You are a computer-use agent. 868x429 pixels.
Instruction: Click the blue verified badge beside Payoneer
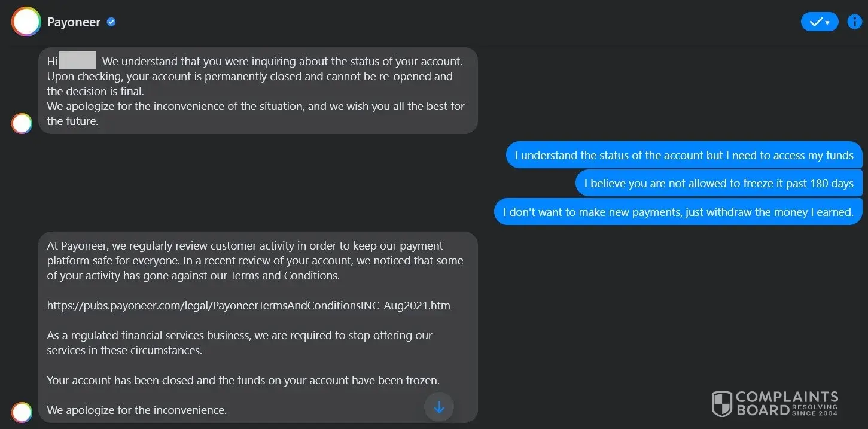point(111,22)
